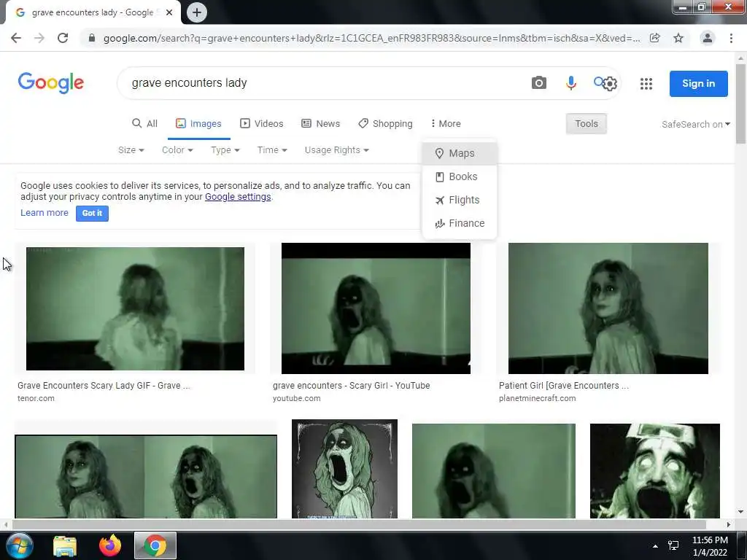Click the scroll right arrow

[x=729, y=525]
